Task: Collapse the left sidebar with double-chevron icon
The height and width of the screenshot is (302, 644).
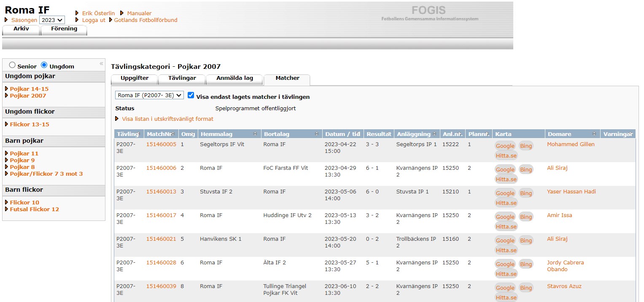Action: [x=101, y=64]
